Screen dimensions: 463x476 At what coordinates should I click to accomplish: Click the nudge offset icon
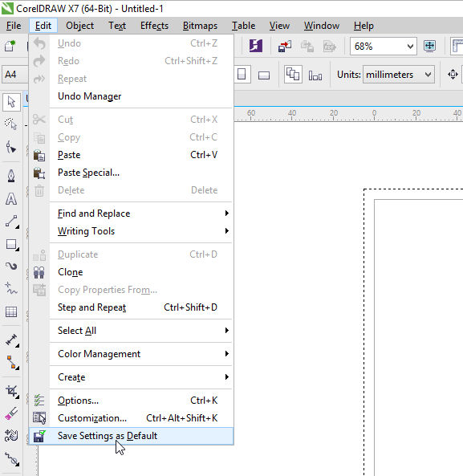click(453, 75)
